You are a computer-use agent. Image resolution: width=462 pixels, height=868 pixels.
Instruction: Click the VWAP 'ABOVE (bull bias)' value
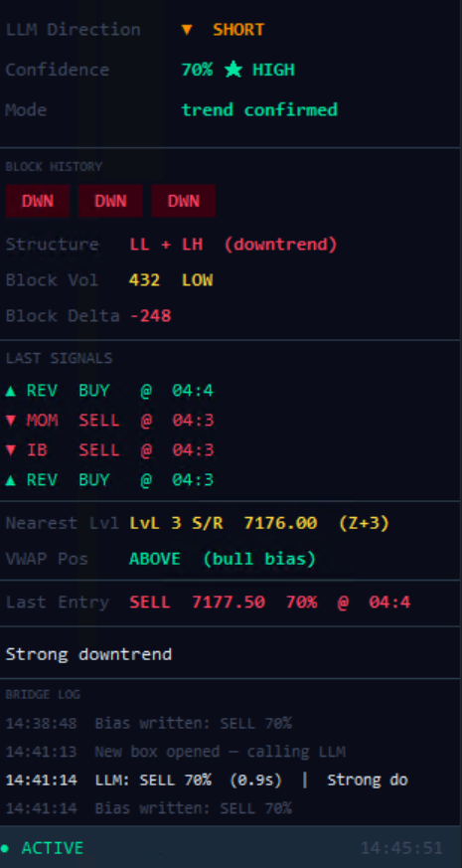point(223,559)
